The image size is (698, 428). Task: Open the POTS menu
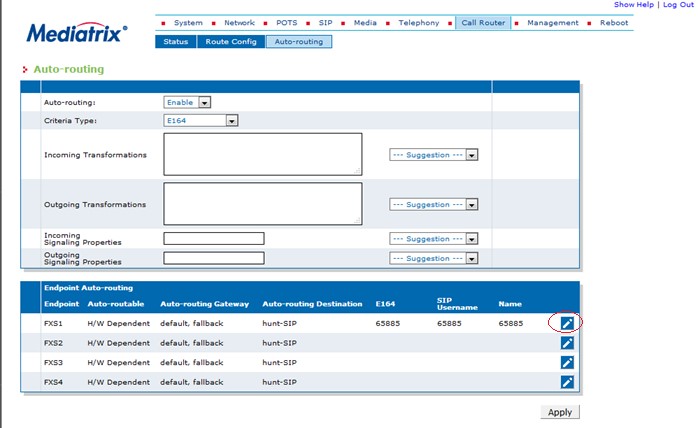[286, 23]
